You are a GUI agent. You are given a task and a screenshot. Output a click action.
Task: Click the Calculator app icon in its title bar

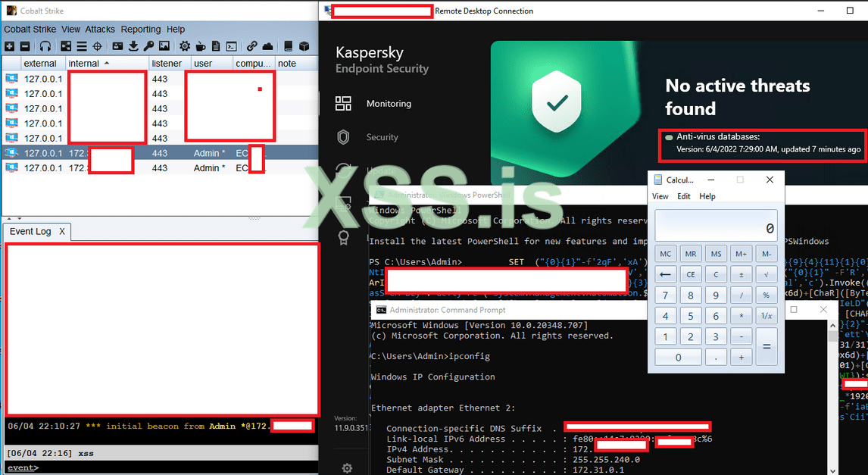(x=658, y=180)
